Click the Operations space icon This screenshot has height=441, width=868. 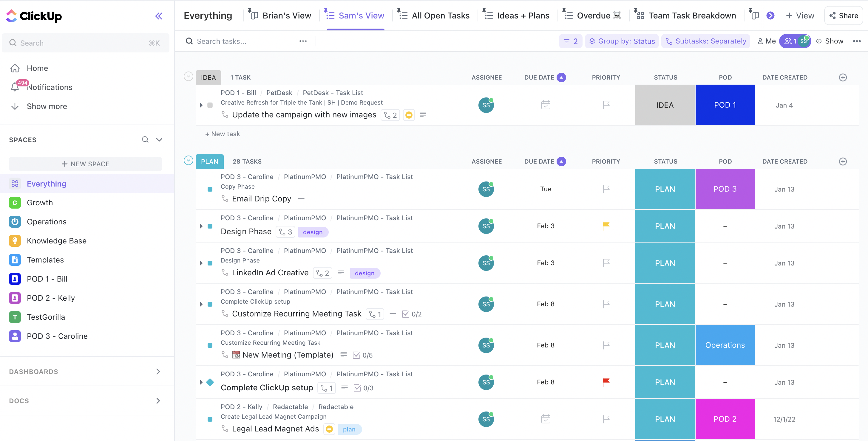coord(15,221)
